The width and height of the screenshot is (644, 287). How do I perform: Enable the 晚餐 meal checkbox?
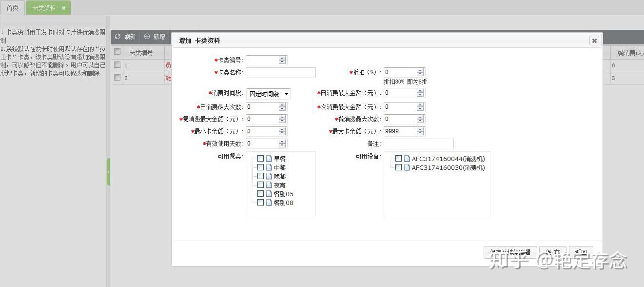click(x=260, y=176)
